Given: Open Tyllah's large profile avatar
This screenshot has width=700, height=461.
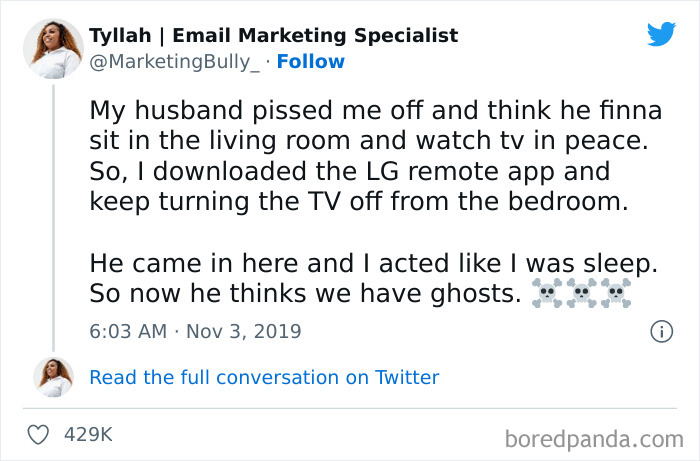Looking at the screenshot, I should coord(53,49).
